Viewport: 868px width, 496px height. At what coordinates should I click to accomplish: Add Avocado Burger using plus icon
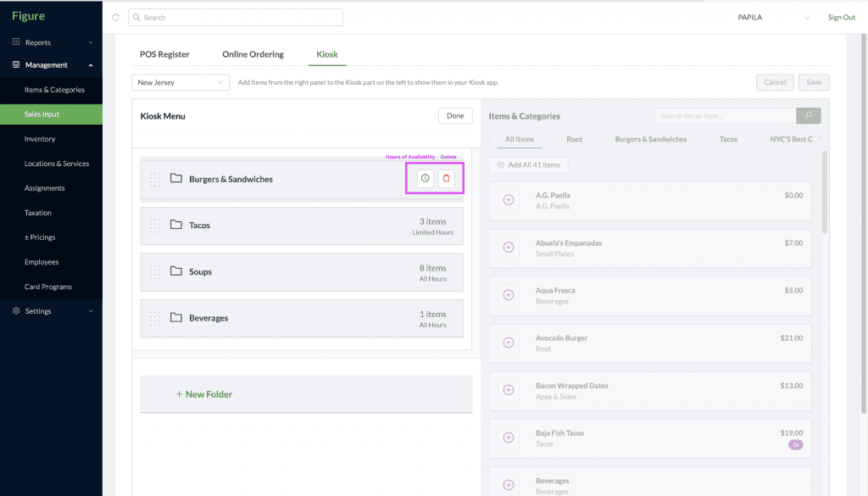(x=509, y=343)
